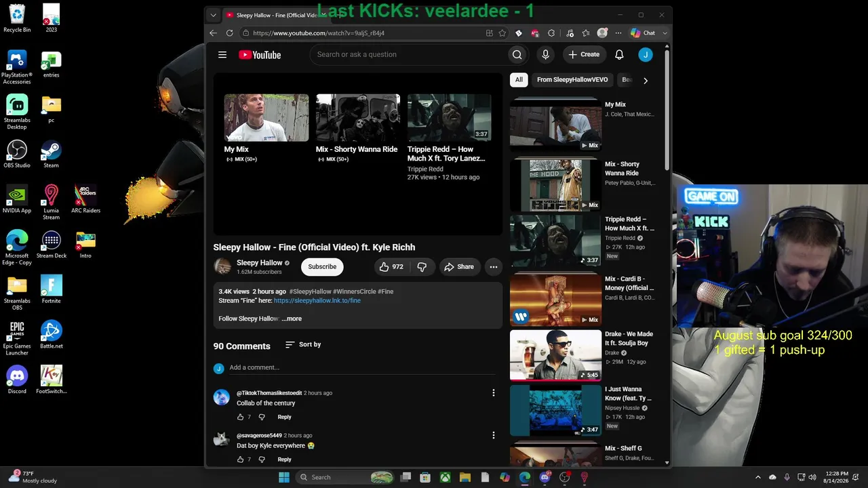Select the From SleepyHallowVEVO chip
868x488 pixels.
click(x=572, y=80)
